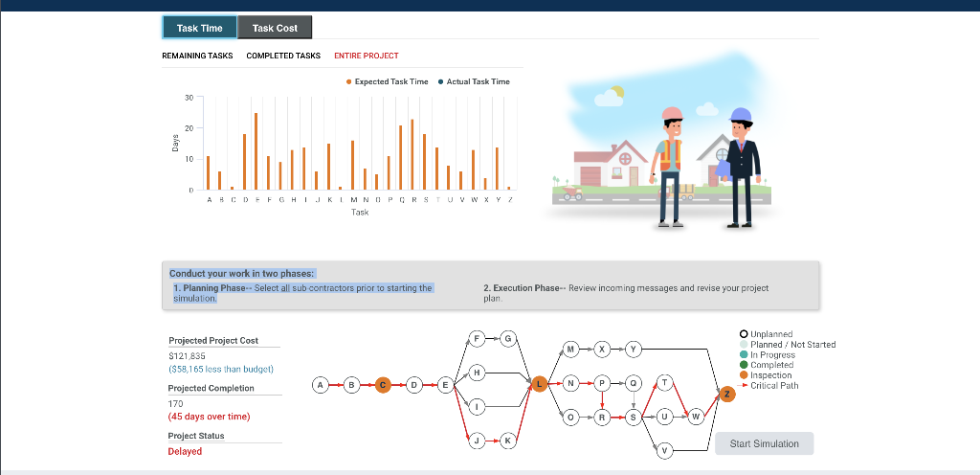Image resolution: width=980 pixels, height=475 pixels.
Task: Select task node M in network
Action: 570,350
